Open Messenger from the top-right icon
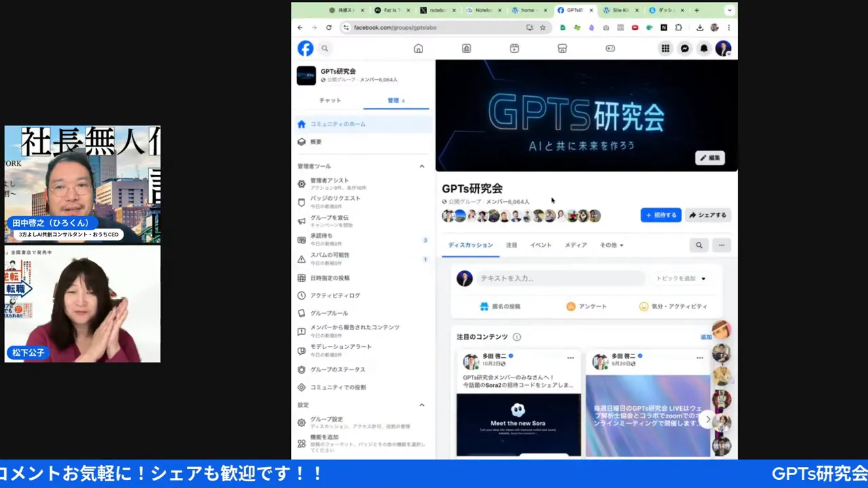The height and width of the screenshot is (488, 868). point(684,48)
